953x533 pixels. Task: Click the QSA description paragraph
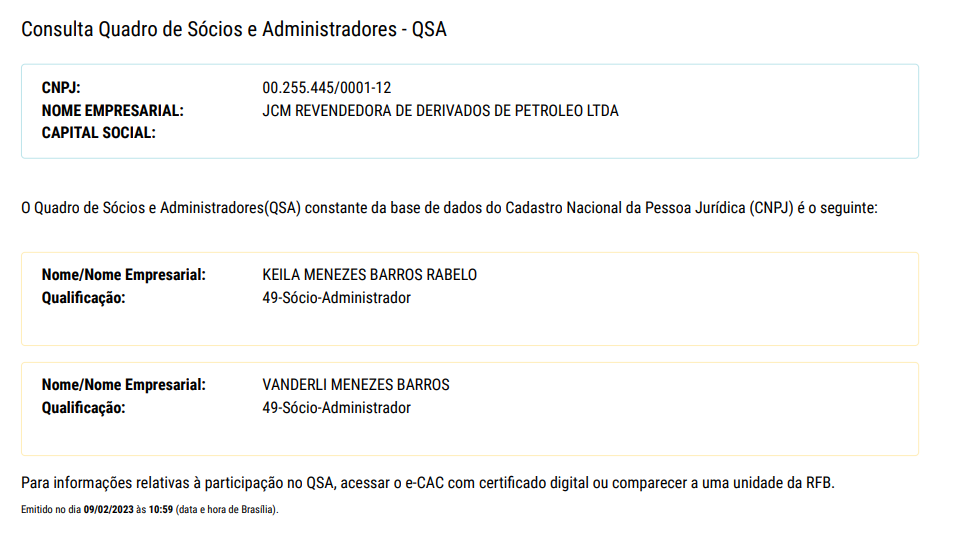click(x=449, y=208)
